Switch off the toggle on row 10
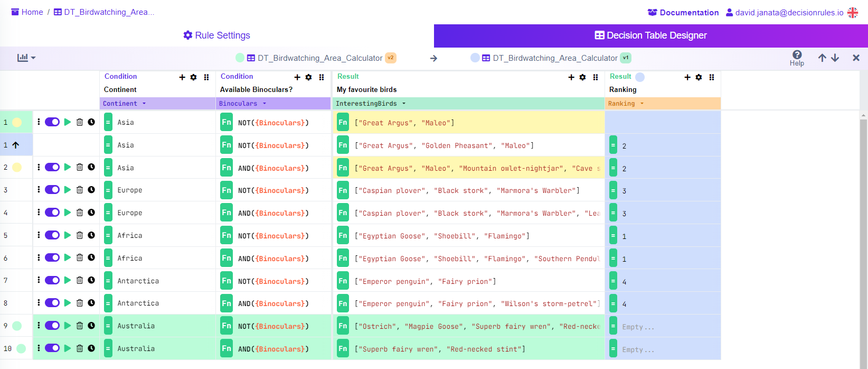 (52, 348)
